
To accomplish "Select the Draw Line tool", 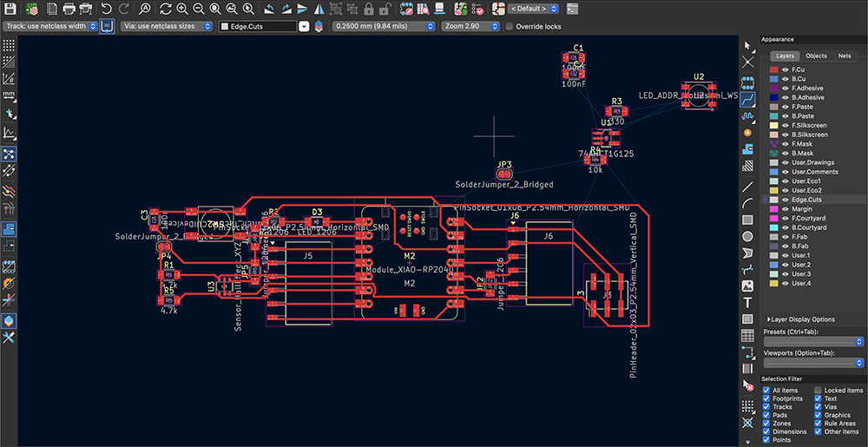I will coord(748,187).
